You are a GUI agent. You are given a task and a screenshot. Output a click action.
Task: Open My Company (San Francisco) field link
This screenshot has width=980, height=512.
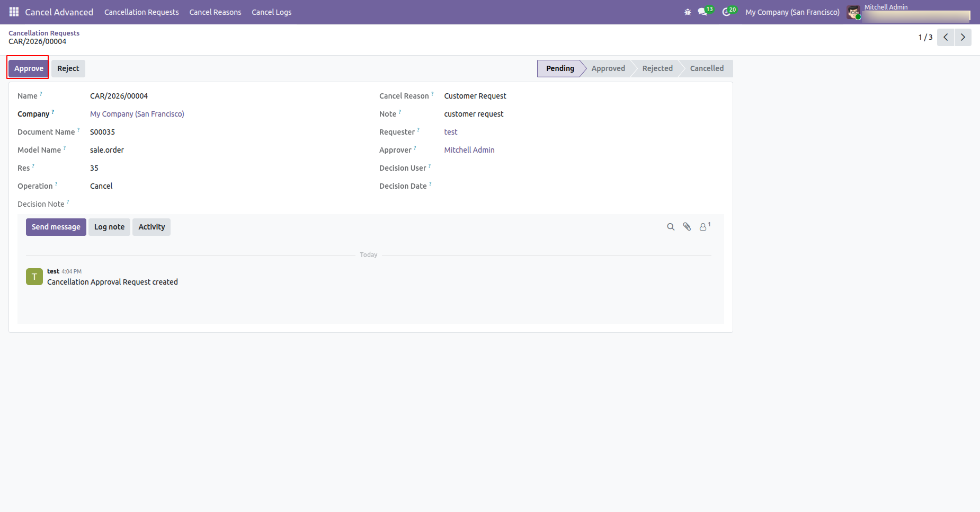[x=137, y=114]
